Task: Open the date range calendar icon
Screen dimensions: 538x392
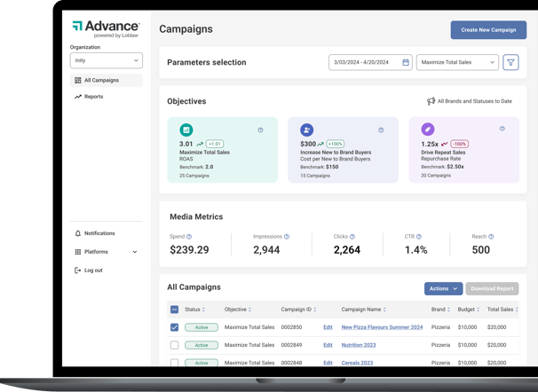Action: coord(406,62)
